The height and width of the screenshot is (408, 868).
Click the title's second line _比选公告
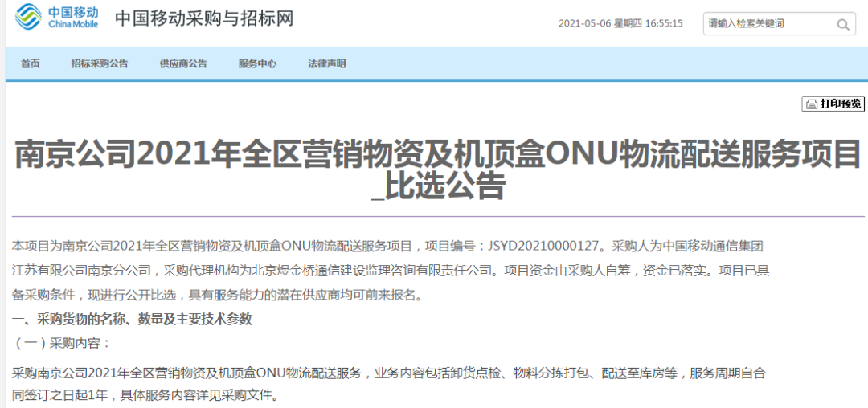point(438,187)
